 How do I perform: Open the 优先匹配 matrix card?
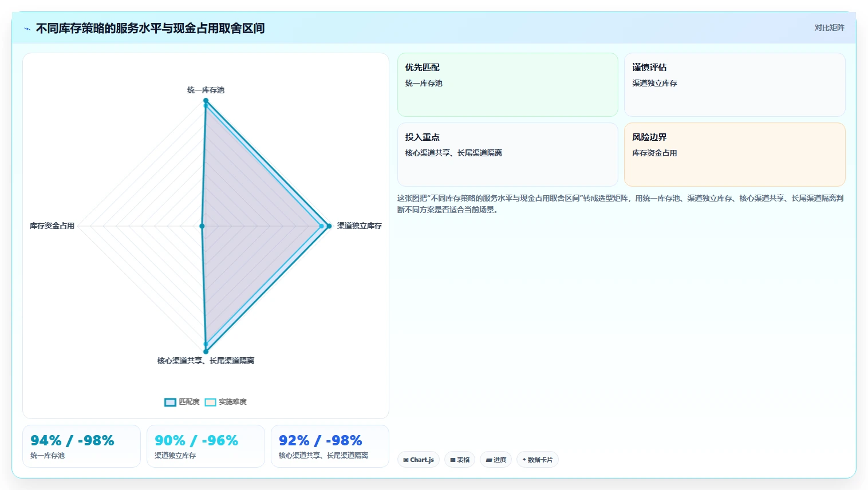[x=508, y=85]
